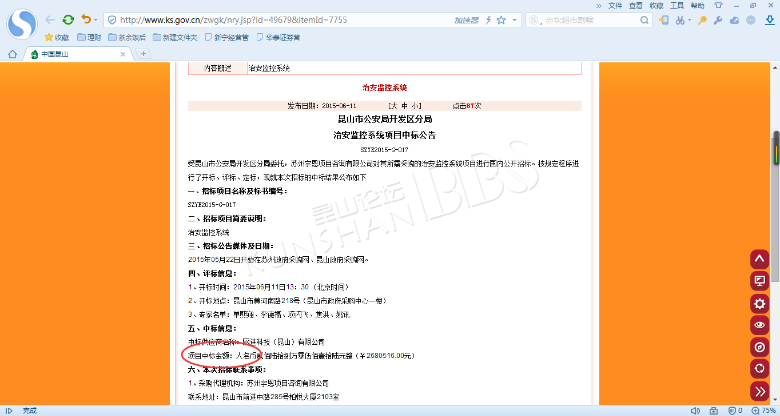Open the 新宁经营管 bookmark
The image size is (780, 416).
(227, 37)
